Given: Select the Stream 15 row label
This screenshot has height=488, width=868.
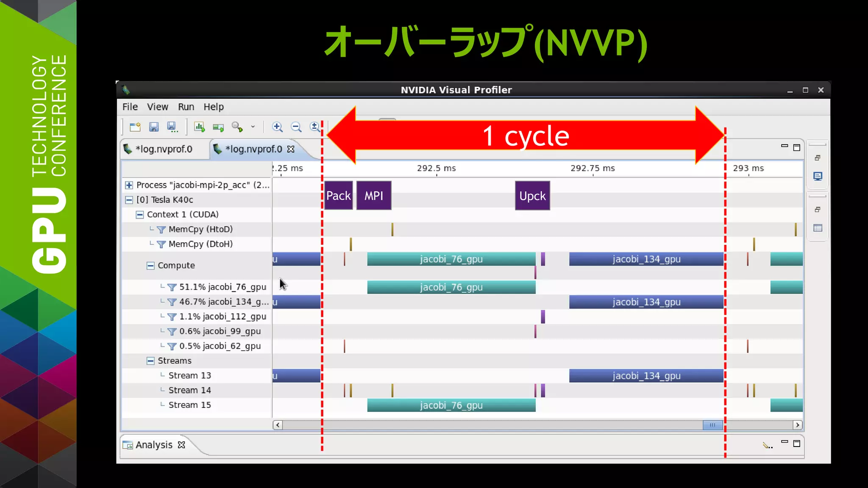Looking at the screenshot, I should tap(189, 405).
